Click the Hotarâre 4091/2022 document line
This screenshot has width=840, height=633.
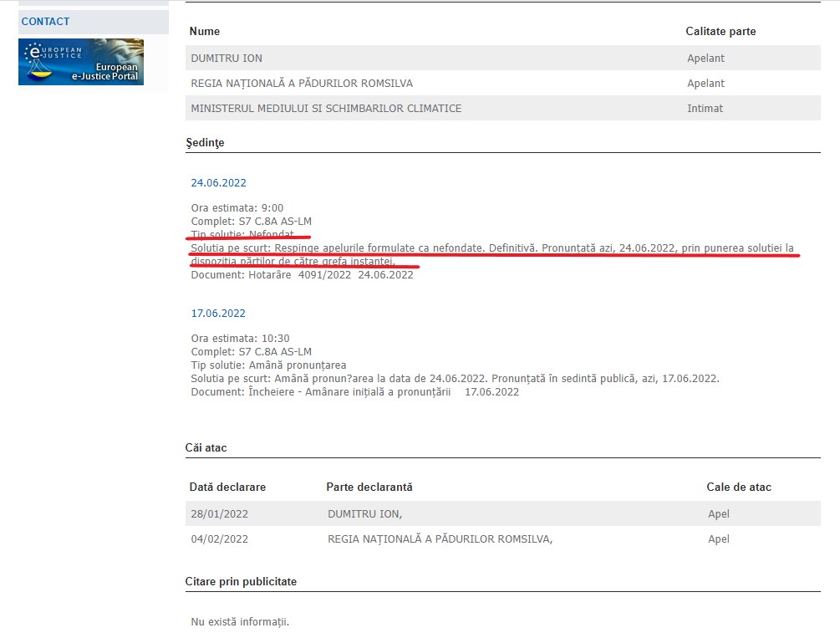coord(302,275)
